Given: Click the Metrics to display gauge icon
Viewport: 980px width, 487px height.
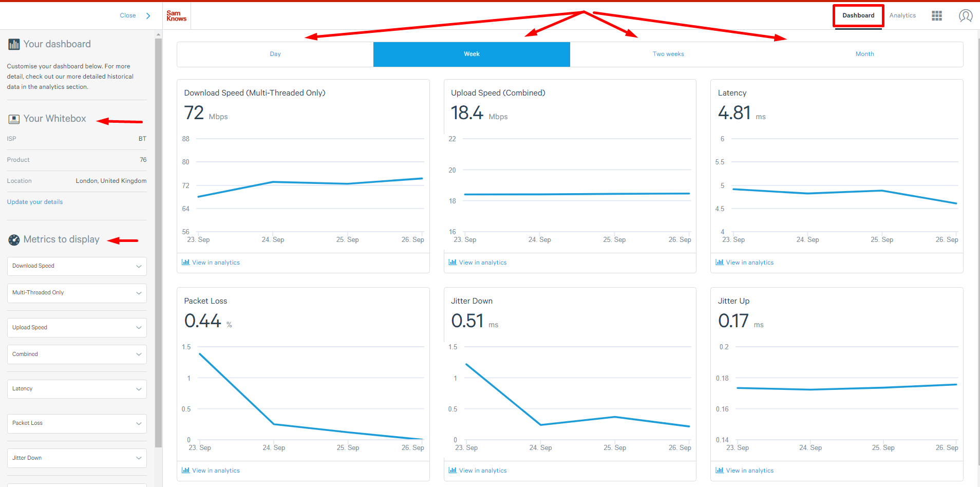Looking at the screenshot, I should tap(14, 240).
